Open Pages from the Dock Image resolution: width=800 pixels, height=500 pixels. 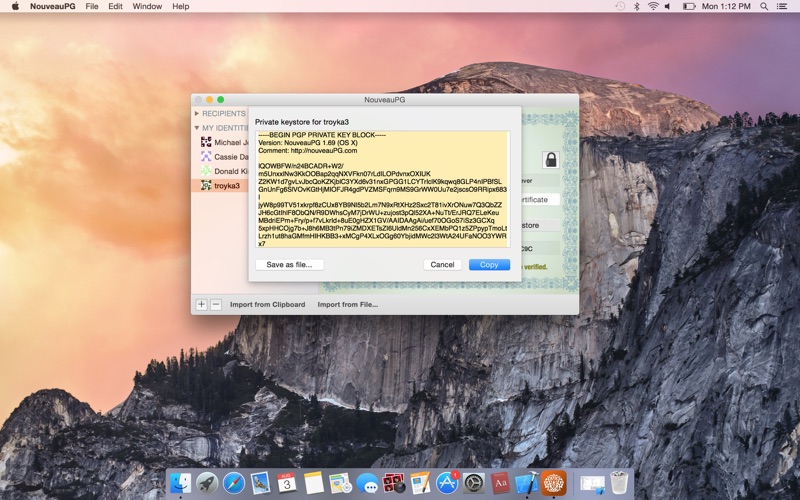pyautogui.click(x=420, y=483)
